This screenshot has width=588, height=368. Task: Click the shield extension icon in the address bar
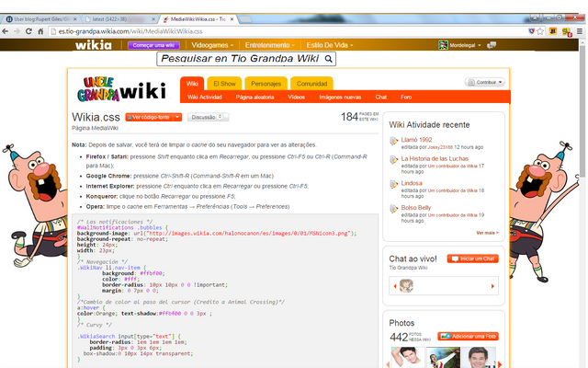coord(531,31)
